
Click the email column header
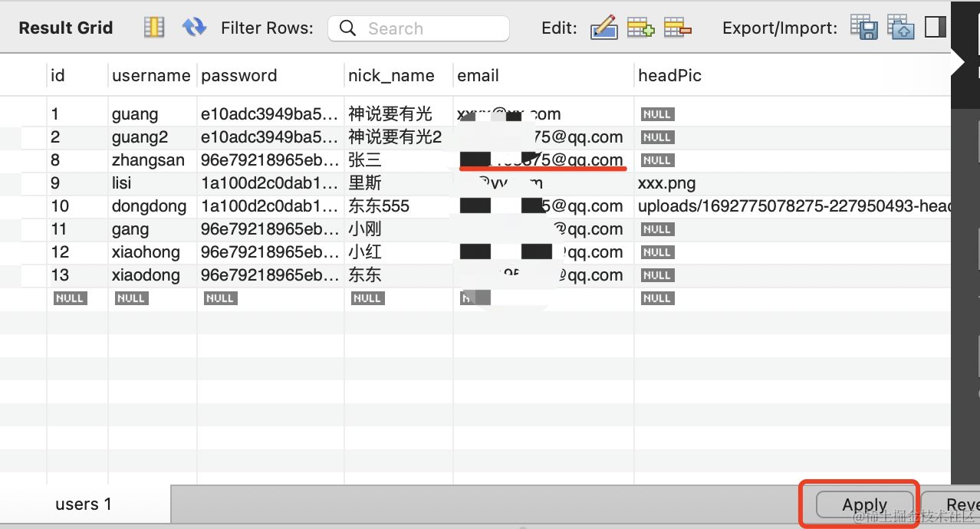[x=478, y=76]
